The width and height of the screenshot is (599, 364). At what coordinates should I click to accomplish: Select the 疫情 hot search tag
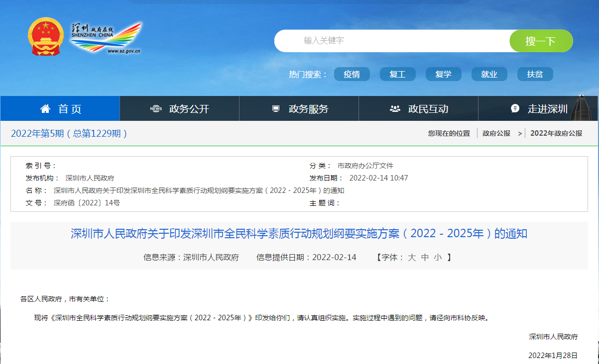[x=352, y=74]
